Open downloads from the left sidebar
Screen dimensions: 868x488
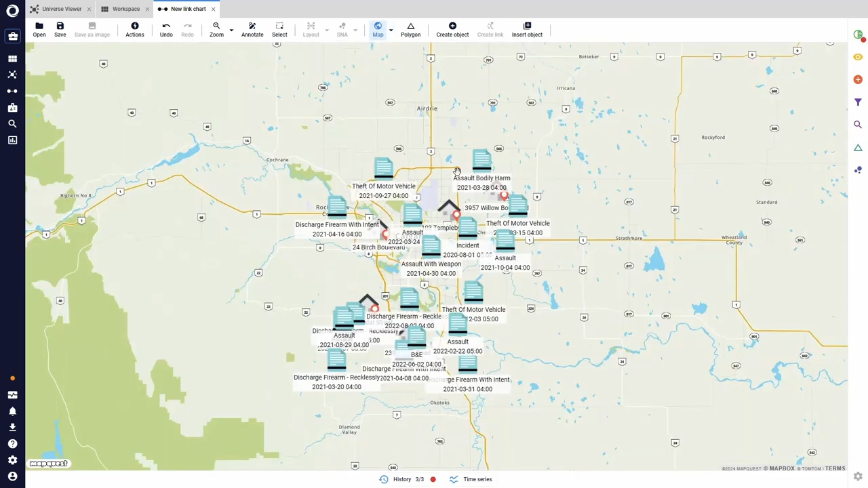tap(12, 427)
